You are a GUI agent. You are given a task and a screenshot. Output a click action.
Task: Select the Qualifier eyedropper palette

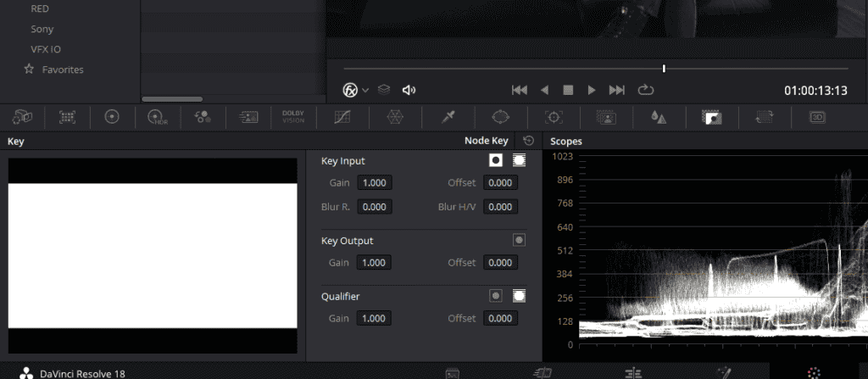(x=448, y=117)
